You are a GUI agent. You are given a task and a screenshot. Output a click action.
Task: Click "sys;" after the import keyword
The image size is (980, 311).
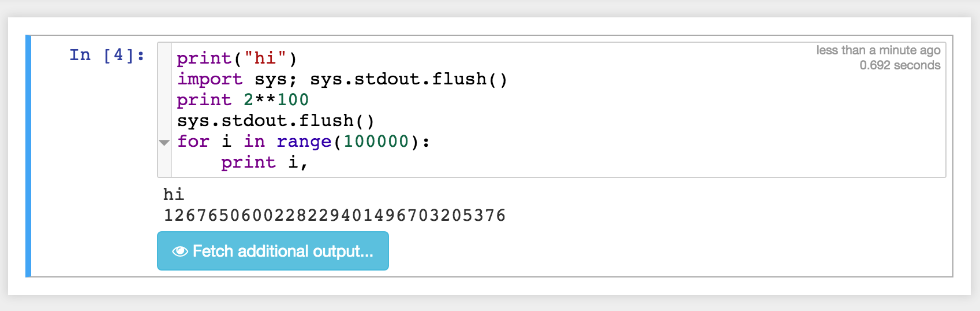(275, 79)
